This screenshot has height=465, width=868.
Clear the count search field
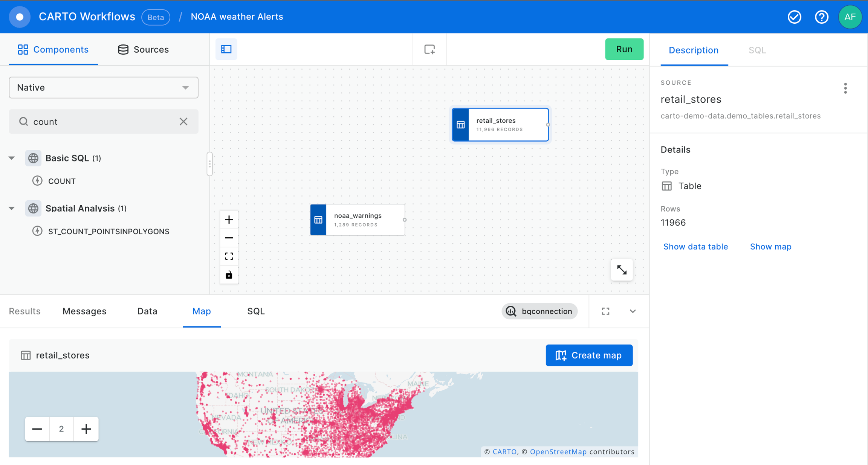(x=183, y=122)
